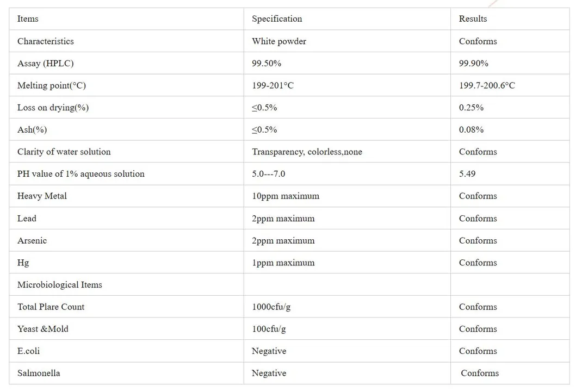Click the 5.49 PH result value
The width and height of the screenshot is (576, 392).
click(467, 174)
